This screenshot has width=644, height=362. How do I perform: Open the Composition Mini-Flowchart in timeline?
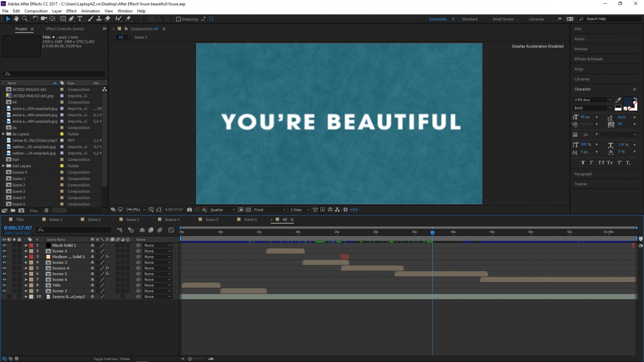[120, 230]
